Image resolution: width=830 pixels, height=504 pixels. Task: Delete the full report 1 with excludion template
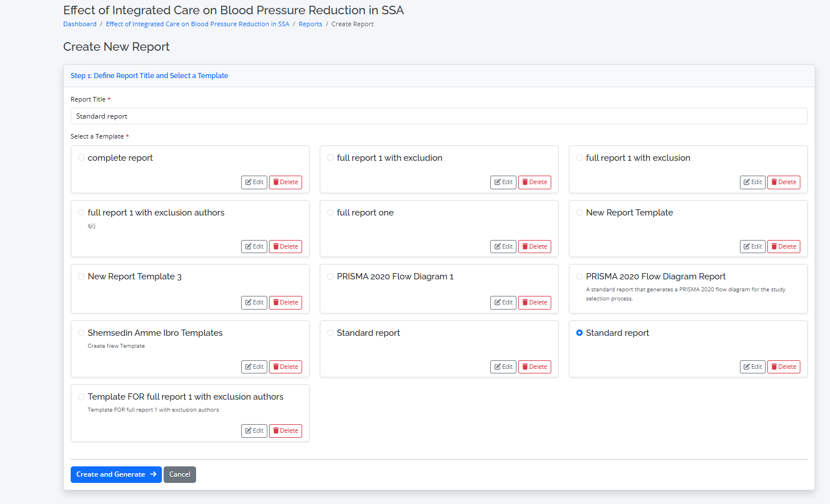pos(534,182)
